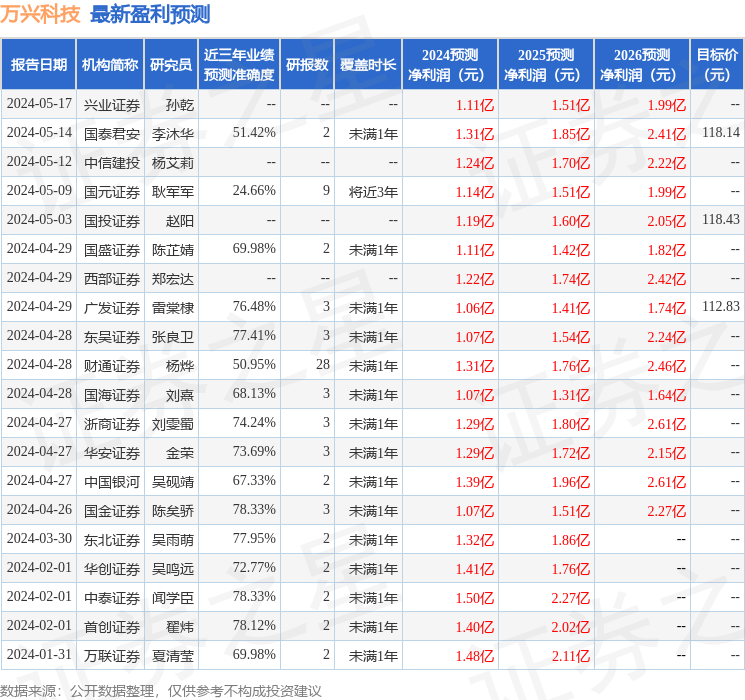Click the 最新盈利预测 title text
The height and width of the screenshot is (700, 745).
[x=150, y=14]
